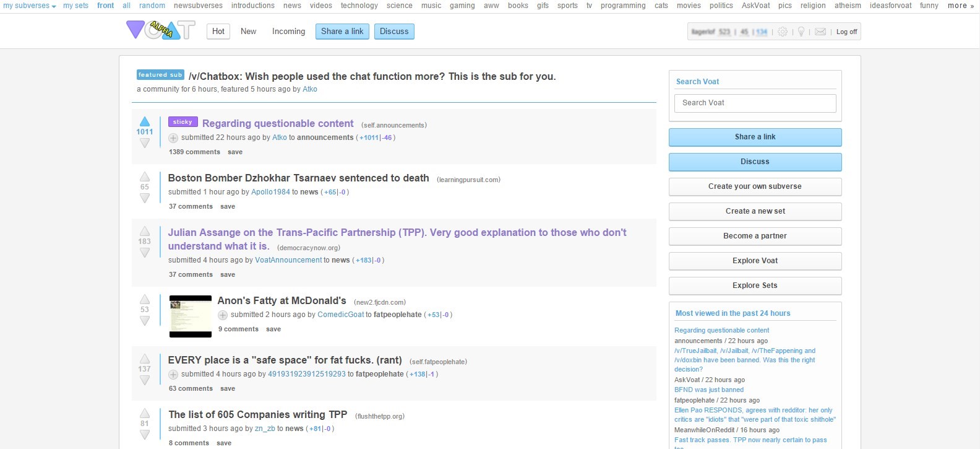980x449 pixels.
Task: Open 'Julian Assange on the Trans-Pacific Partnership' title
Action: coord(397,239)
